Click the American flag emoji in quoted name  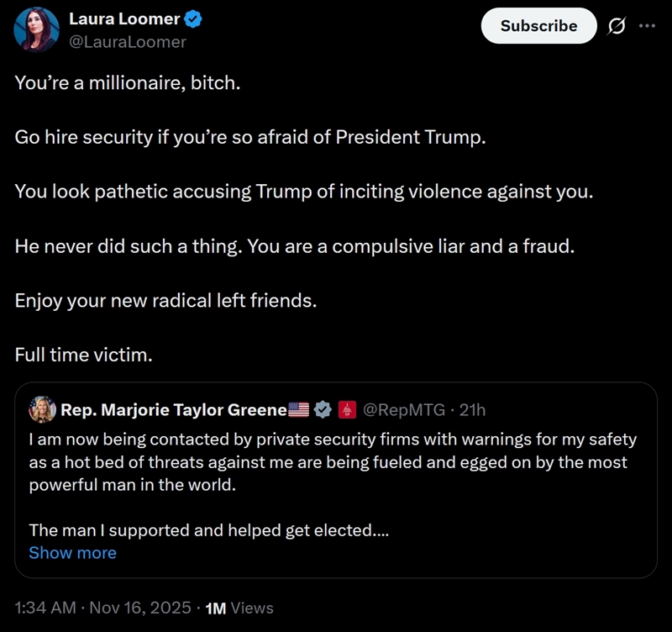(x=299, y=410)
